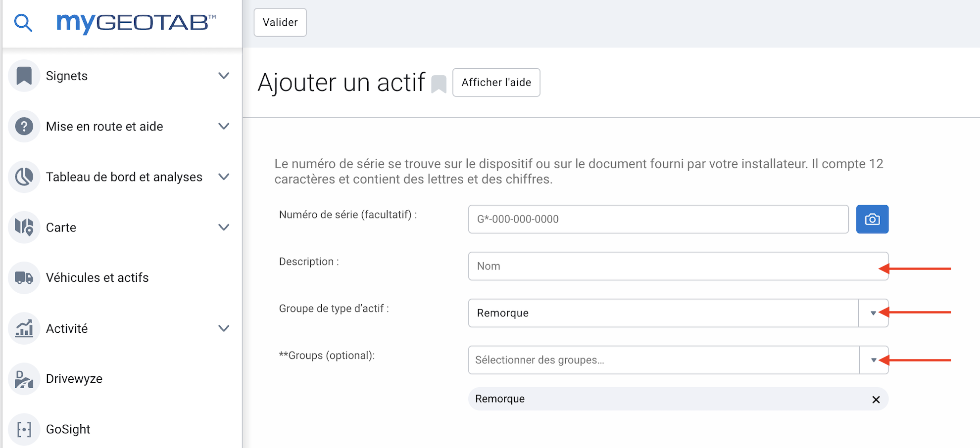The height and width of the screenshot is (448, 980).
Task: Click the Description label text
Action: (x=309, y=262)
